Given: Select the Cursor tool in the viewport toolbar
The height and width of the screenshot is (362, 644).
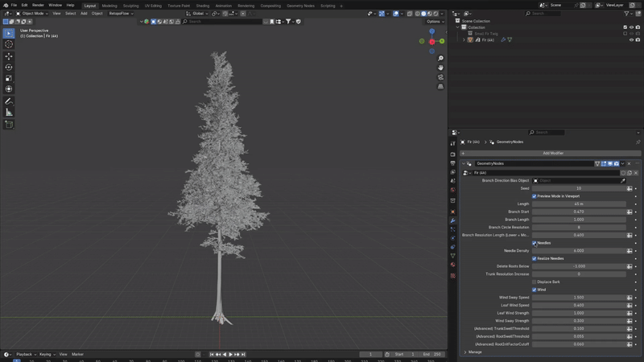Looking at the screenshot, I should point(9,44).
